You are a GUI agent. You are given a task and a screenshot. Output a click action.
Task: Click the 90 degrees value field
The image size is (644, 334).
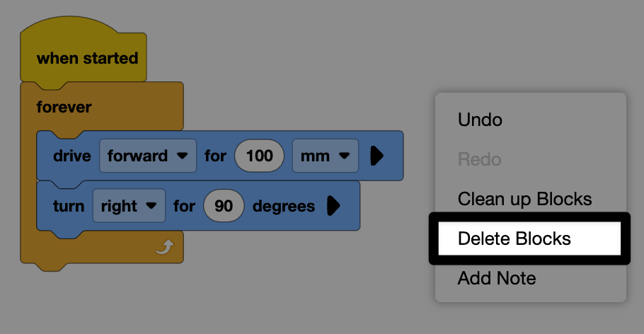click(224, 206)
